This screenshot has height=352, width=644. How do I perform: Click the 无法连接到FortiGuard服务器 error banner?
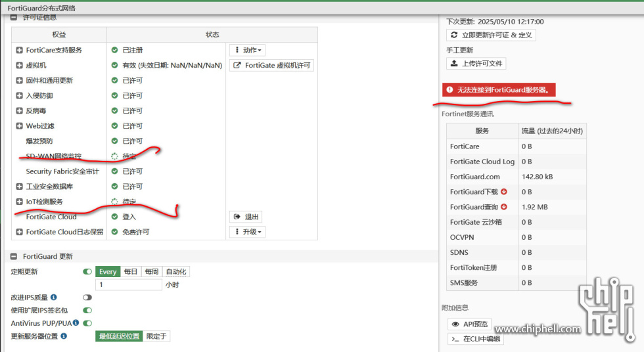(x=499, y=89)
